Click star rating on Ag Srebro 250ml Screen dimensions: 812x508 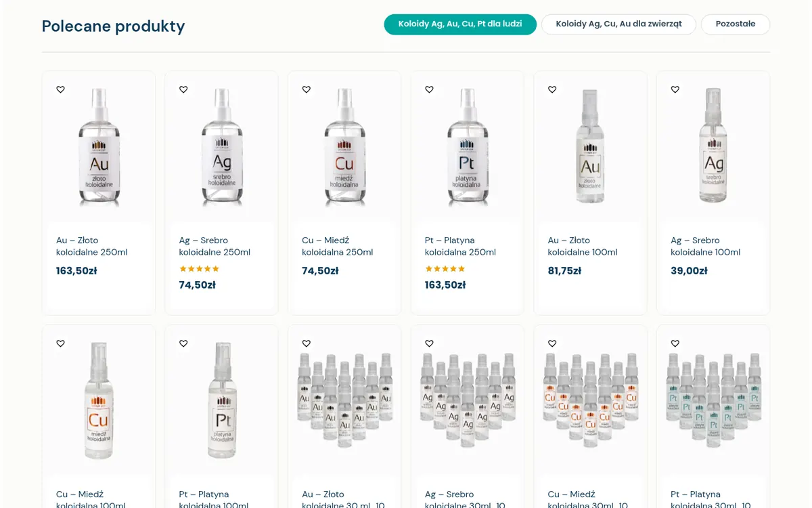click(x=200, y=269)
